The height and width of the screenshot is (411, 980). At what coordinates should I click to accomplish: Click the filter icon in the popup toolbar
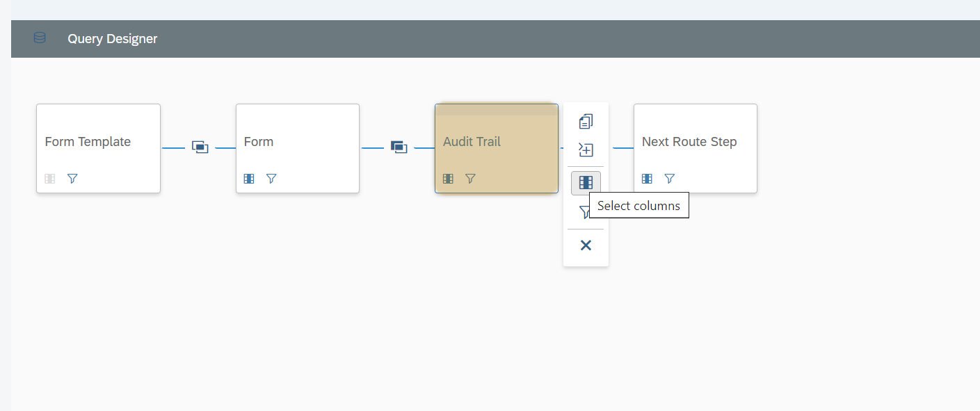pyautogui.click(x=584, y=211)
